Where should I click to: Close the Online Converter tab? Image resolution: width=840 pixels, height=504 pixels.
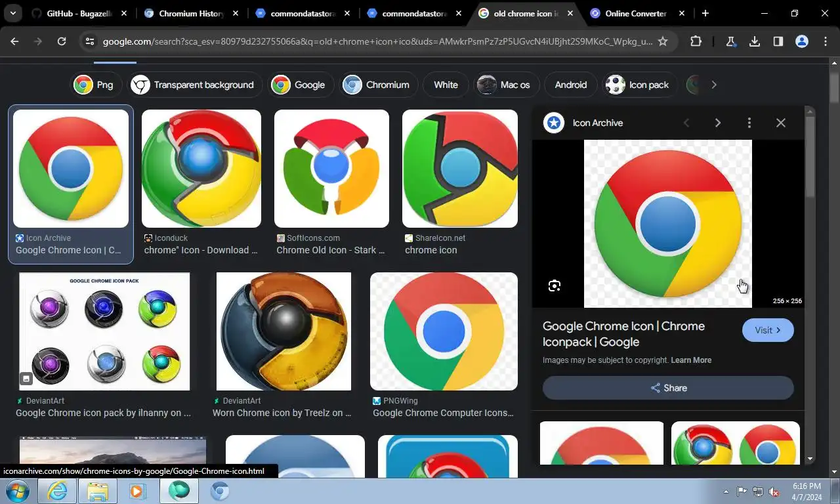[682, 13]
